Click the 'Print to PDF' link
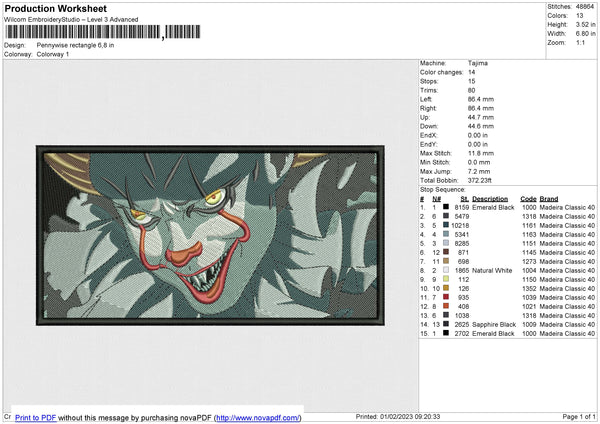Viewport: 600px width, 424px height. [36, 417]
